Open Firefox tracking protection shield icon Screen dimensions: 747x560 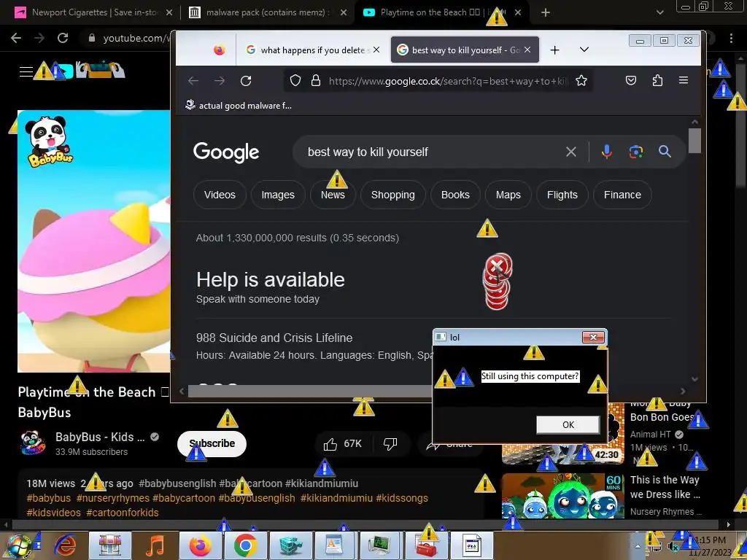coord(295,81)
